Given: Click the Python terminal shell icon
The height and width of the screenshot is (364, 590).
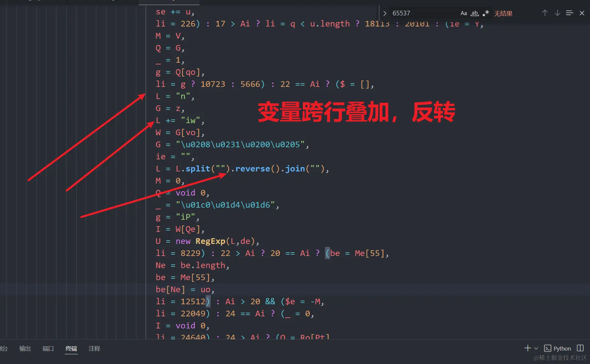Looking at the screenshot, I should click(x=548, y=349).
